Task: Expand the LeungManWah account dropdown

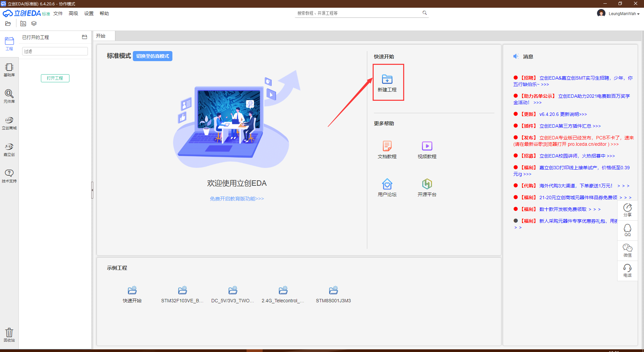Action: 624,14
